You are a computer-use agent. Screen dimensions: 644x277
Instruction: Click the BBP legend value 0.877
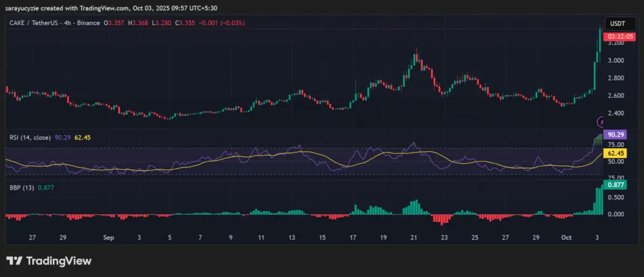[46, 188]
